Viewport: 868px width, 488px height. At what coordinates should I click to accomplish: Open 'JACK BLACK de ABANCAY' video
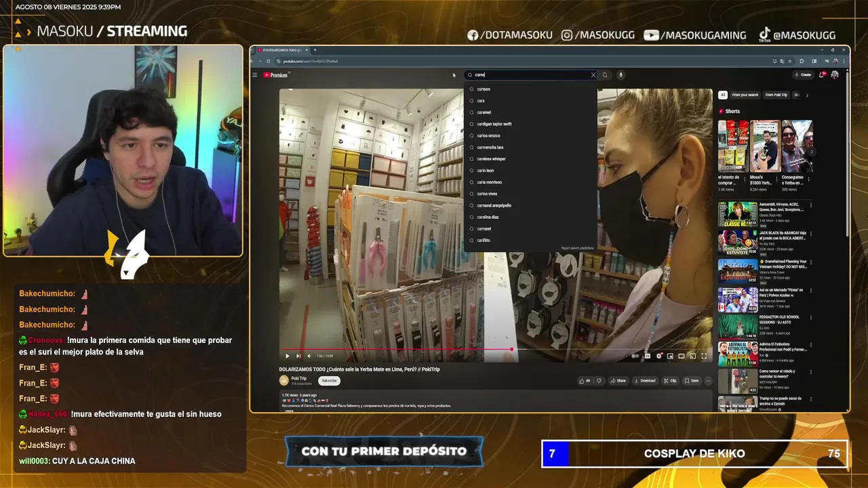[738, 243]
